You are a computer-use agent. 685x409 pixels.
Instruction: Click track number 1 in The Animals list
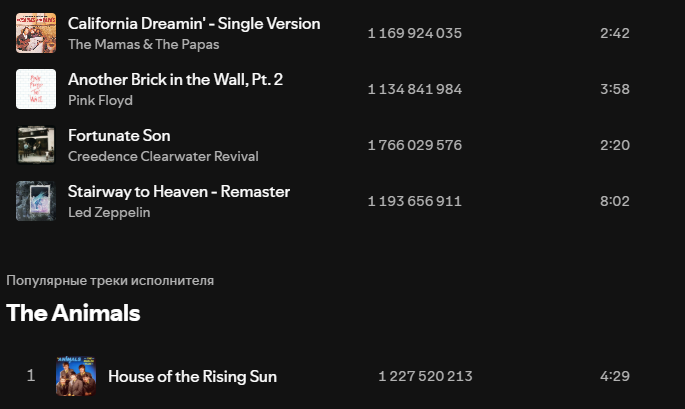(x=31, y=375)
